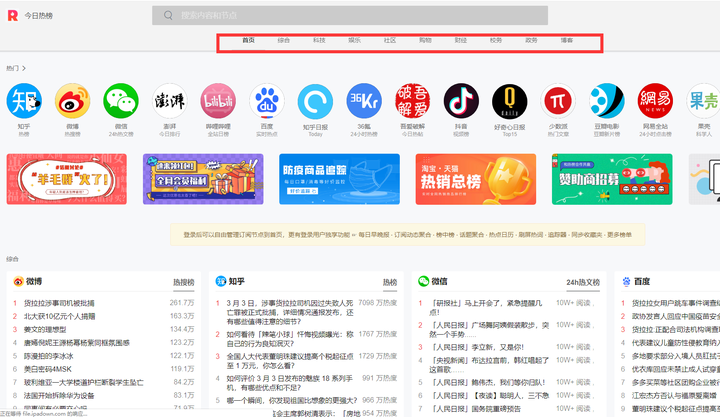Viewport: 720px width, 417px height.
Task: Open the 吾爱破解 red icon
Action: coord(412,101)
